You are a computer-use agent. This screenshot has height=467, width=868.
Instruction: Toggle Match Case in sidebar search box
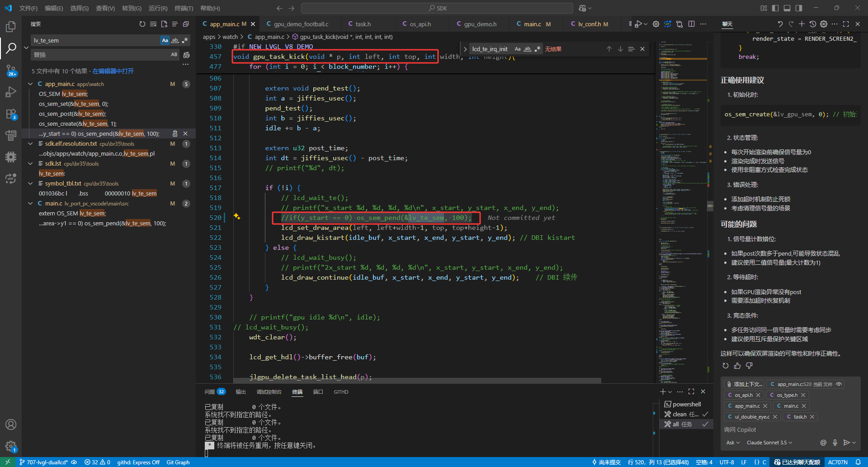tap(165, 40)
